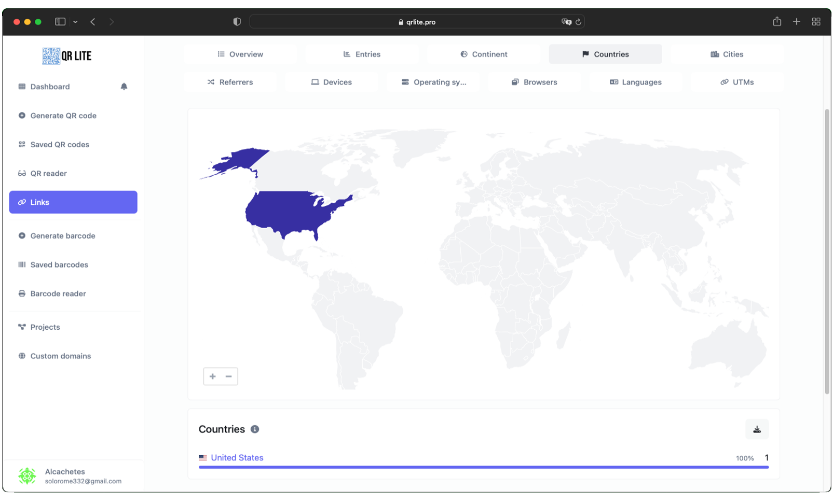Click the Countries info icon

click(x=255, y=429)
